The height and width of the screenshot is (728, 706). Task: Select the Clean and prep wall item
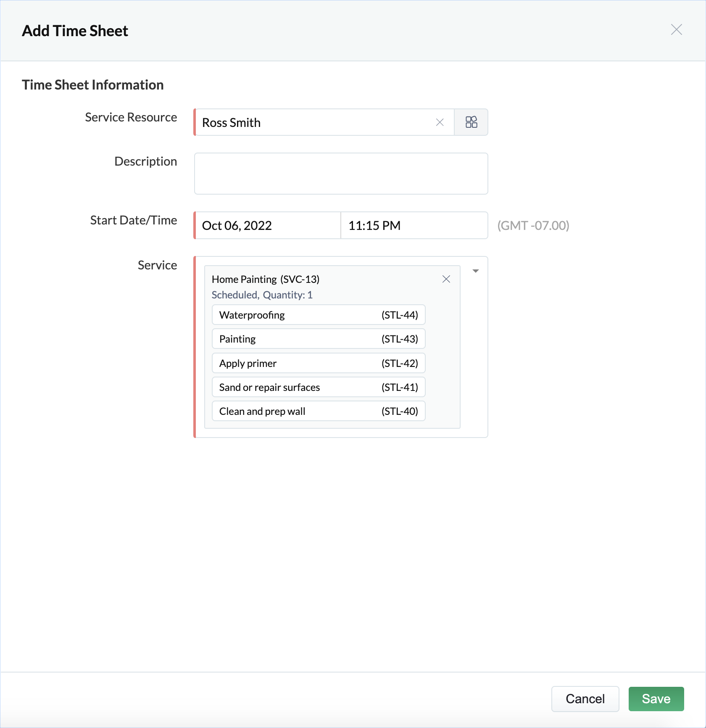tap(319, 411)
